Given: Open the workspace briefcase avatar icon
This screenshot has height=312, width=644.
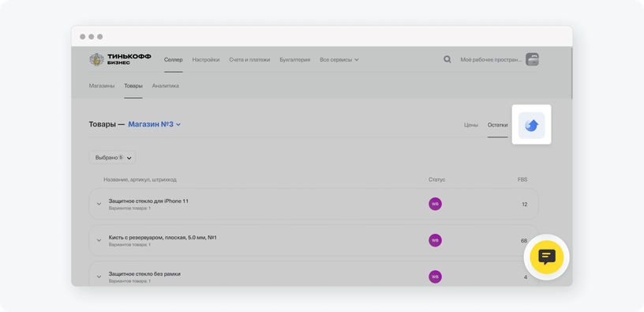Looking at the screenshot, I should [x=532, y=59].
